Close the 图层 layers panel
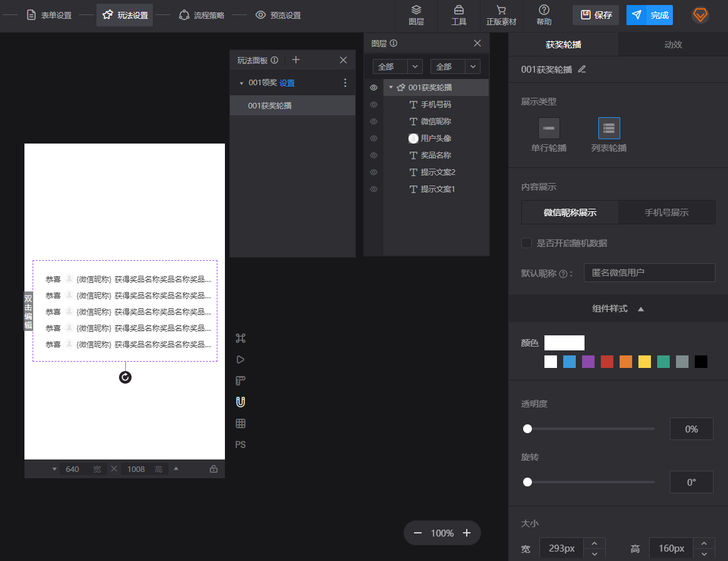 (x=477, y=43)
